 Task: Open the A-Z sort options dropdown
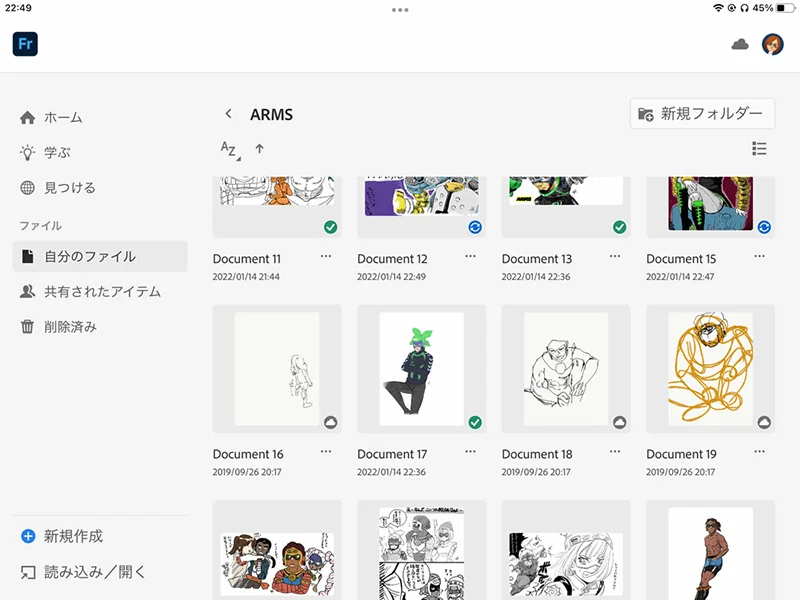(229, 150)
